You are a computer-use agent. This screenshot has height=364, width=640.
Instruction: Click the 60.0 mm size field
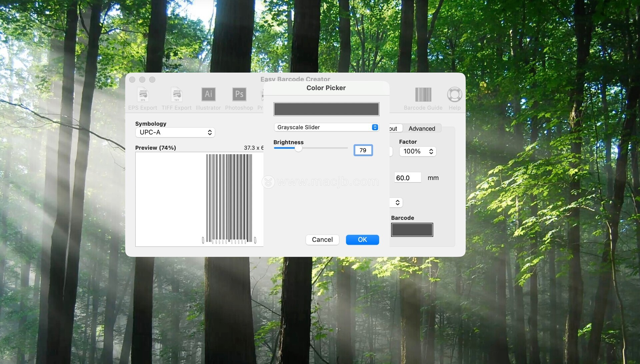click(x=407, y=178)
